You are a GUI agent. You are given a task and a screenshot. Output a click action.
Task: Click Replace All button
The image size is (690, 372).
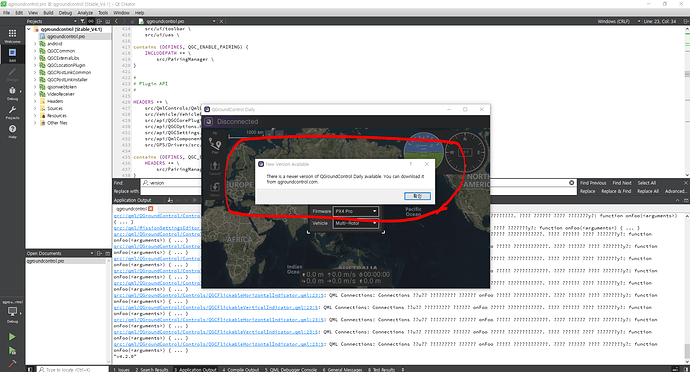pos(648,191)
